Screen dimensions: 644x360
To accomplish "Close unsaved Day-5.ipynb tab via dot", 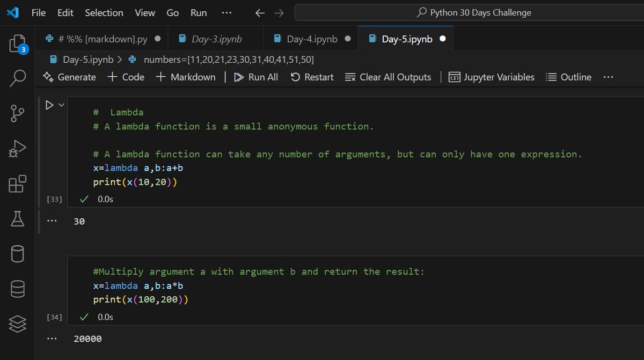I will [x=443, y=39].
